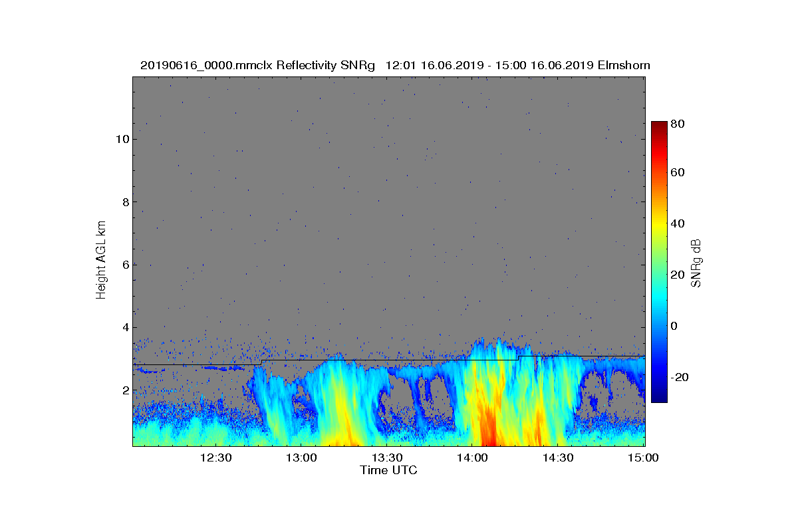Click the colorbar value 60
Screen dimensions: 798x532
[678, 172]
